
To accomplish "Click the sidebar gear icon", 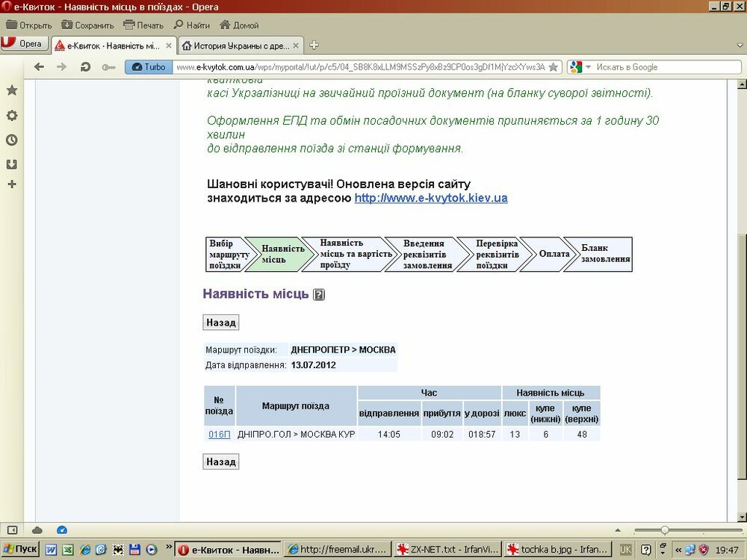I will (12, 115).
